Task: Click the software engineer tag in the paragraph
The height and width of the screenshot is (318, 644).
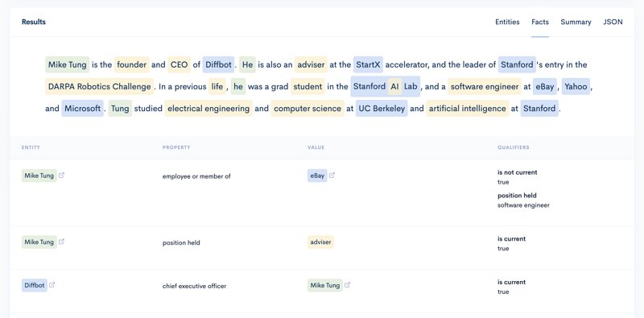Action: (x=485, y=87)
